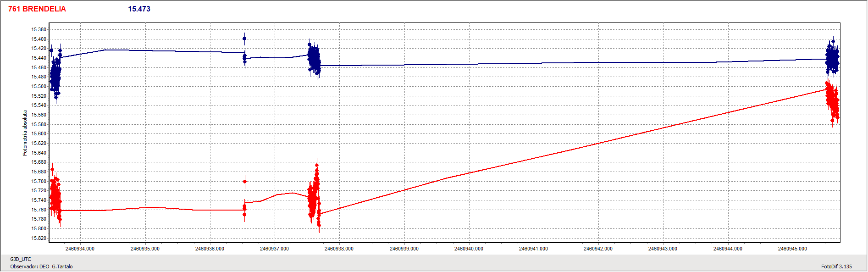This screenshot has width=868, height=272.
Task: Click the GJD_UTC label in footer
Action: tap(21, 259)
